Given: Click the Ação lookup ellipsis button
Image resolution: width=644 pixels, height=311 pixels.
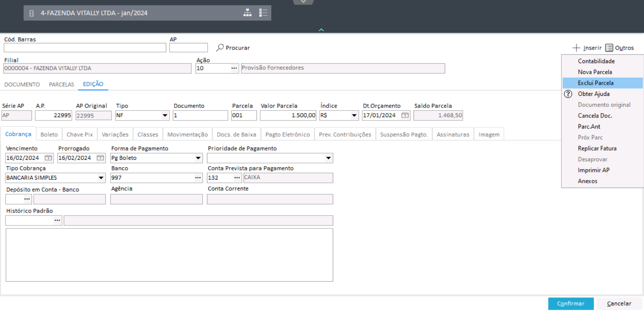Looking at the screenshot, I should coord(234,68).
